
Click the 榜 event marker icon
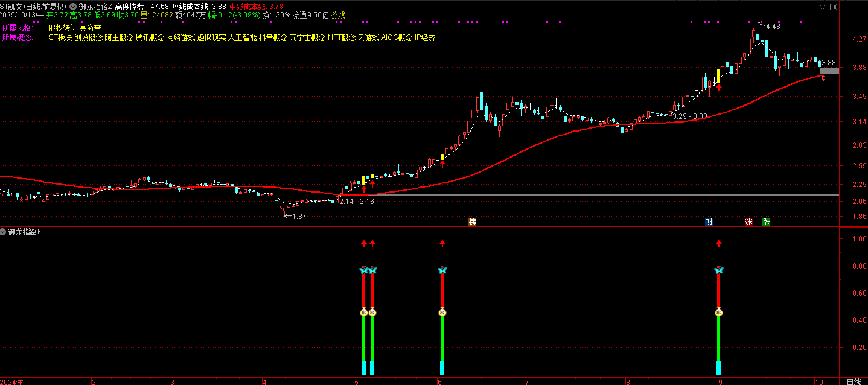[472, 222]
